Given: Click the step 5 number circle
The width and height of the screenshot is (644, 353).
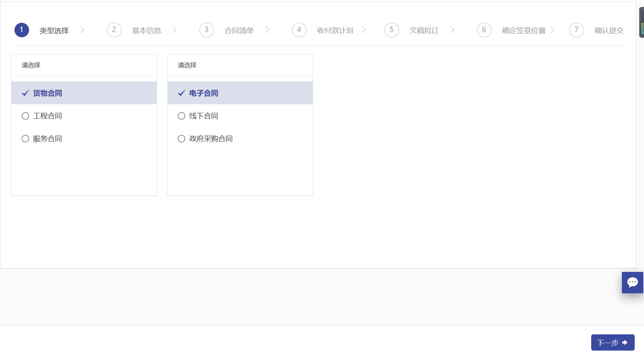Looking at the screenshot, I should coord(391,30).
